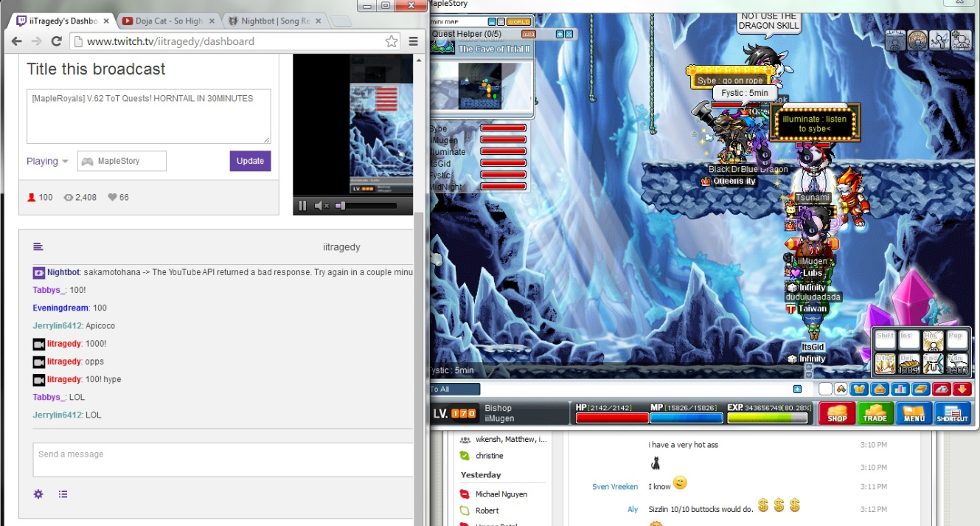Open the MapleStory Cash Shop button
Screen dimensions: 980x526
(x=837, y=413)
